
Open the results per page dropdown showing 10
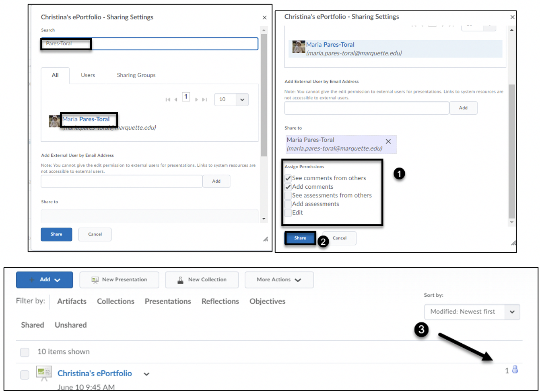click(x=231, y=99)
